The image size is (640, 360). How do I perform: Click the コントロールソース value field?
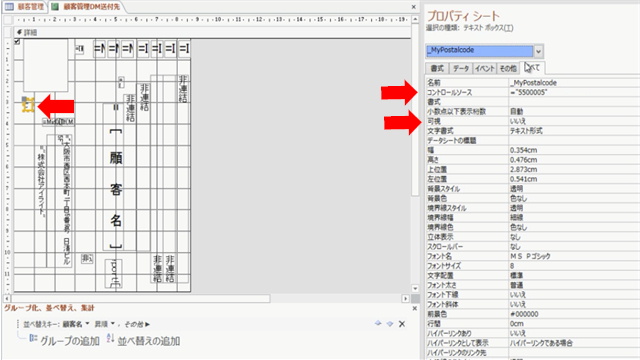tap(573, 92)
